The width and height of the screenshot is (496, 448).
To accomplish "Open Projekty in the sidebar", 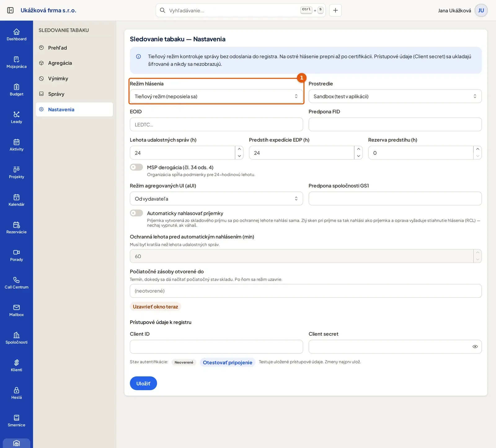I will [16, 172].
